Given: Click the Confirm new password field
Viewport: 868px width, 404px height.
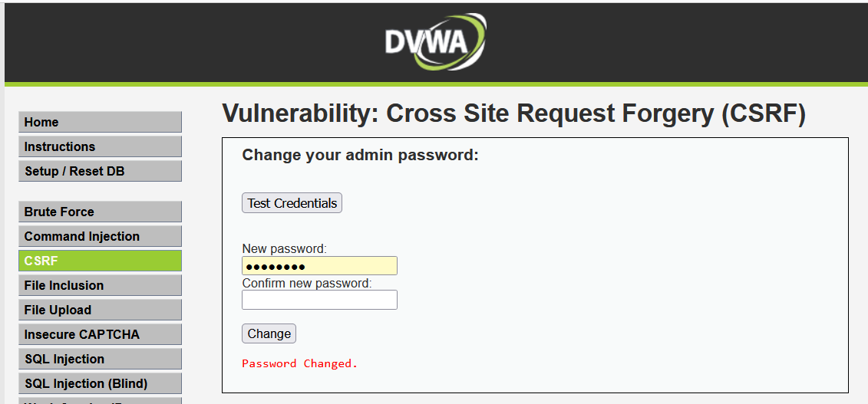Looking at the screenshot, I should (x=319, y=300).
